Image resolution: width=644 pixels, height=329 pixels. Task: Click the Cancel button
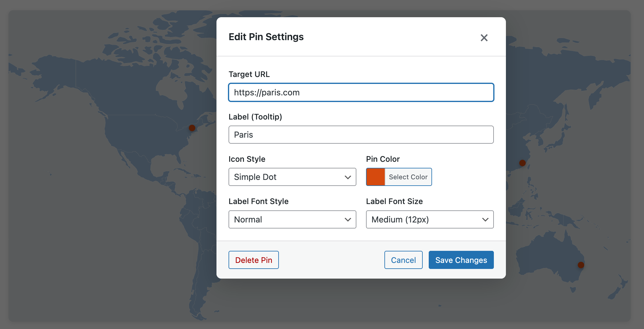point(403,260)
